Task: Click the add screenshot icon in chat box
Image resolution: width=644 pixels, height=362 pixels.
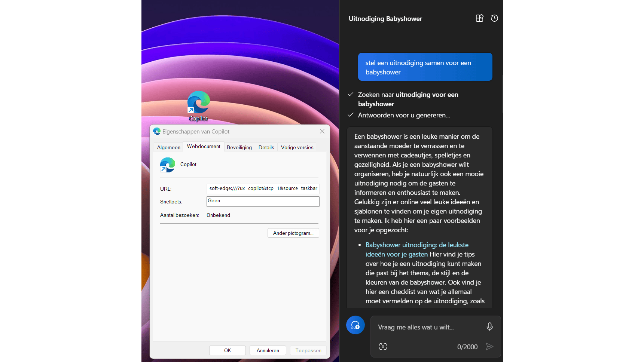Action: click(x=383, y=347)
